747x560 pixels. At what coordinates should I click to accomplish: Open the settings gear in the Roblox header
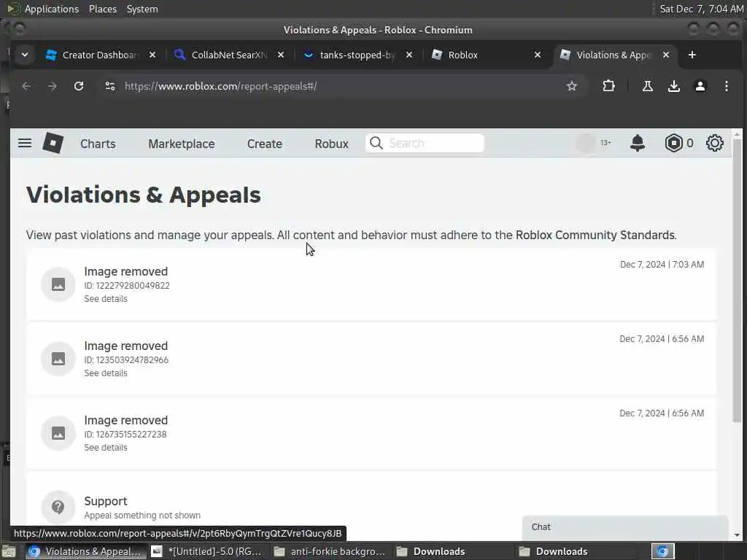(715, 143)
